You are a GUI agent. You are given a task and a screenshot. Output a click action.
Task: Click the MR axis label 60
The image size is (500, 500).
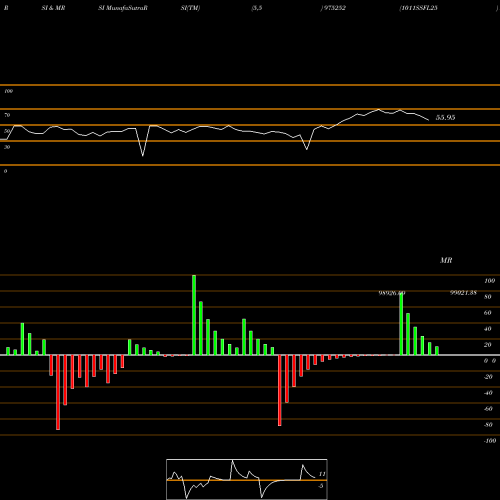(487, 313)
